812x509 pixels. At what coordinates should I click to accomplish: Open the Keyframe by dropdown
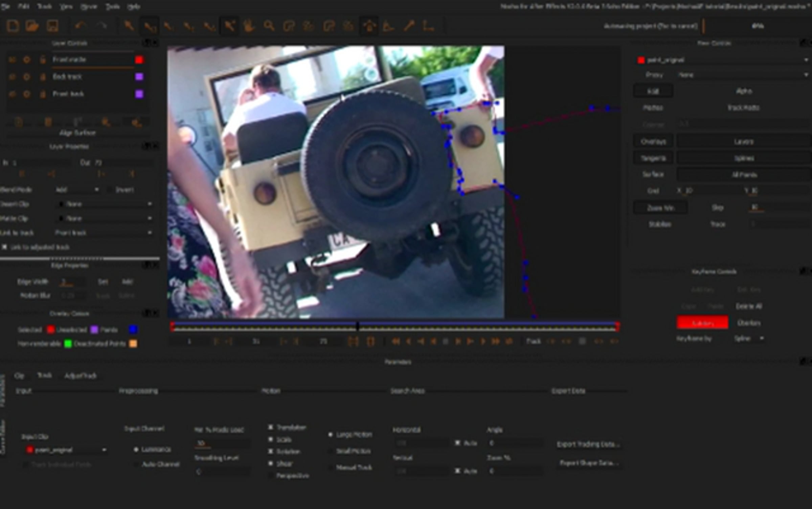click(x=748, y=338)
